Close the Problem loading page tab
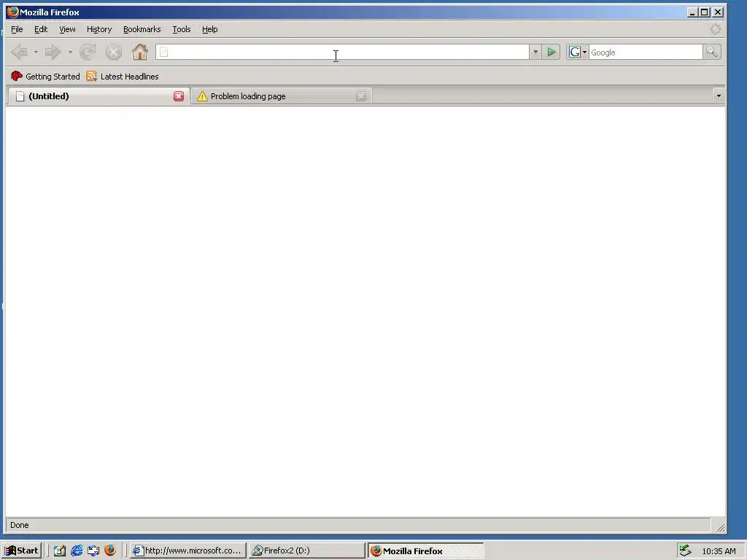 pos(361,96)
